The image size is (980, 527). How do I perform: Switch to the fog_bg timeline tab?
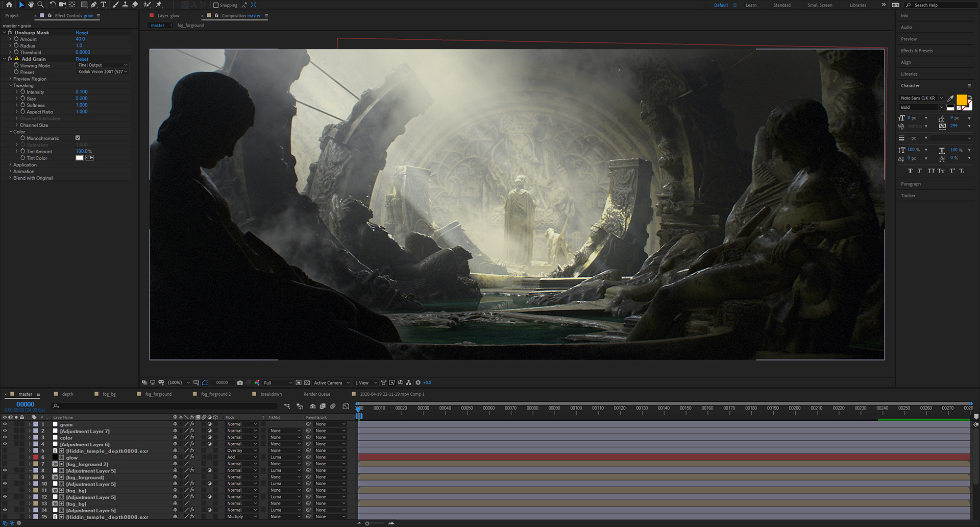109,394
